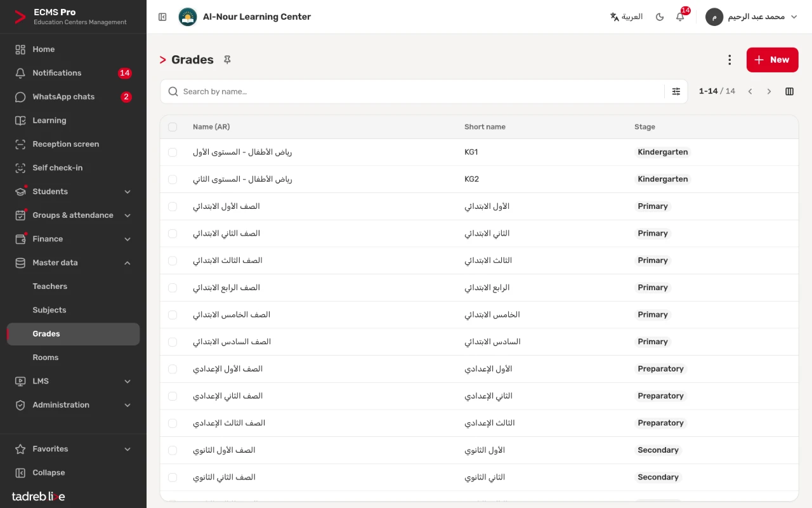
Task: Open Reception screen from sidebar
Action: pyautogui.click(x=73, y=144)
